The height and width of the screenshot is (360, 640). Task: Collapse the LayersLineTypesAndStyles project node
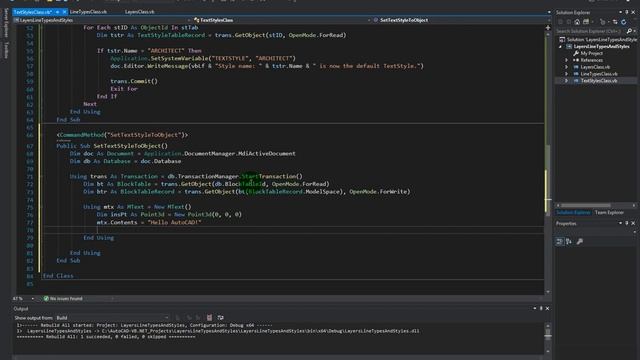coord(560,47)
